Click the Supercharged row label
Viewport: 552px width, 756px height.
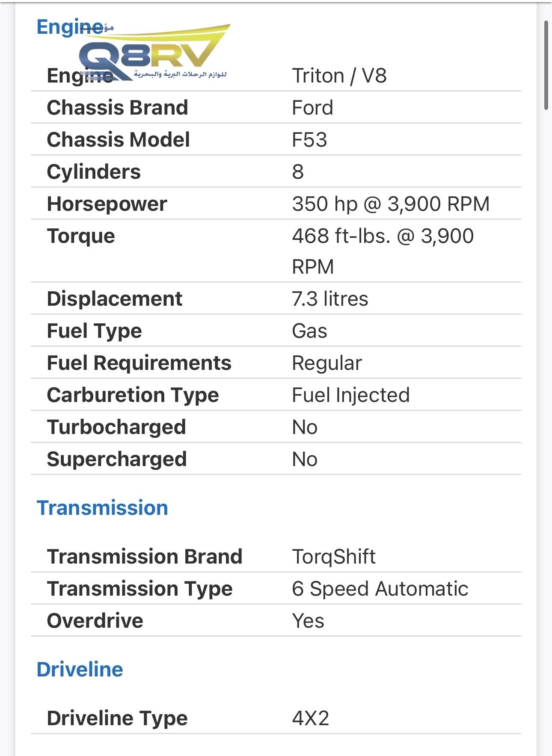(117, 459)
